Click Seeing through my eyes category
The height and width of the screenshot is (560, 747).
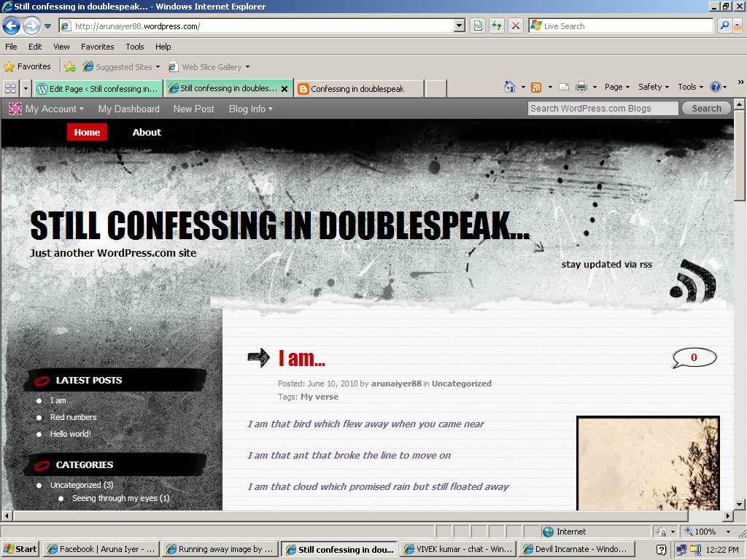120,498
